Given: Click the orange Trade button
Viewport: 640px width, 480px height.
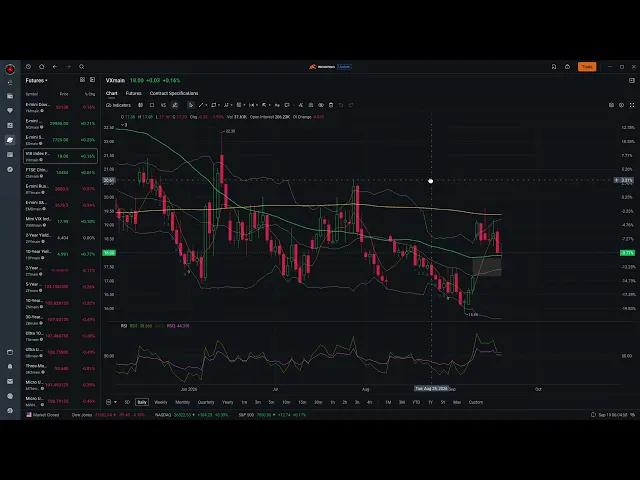Looking at the screenshot, I should coord(587,67).
